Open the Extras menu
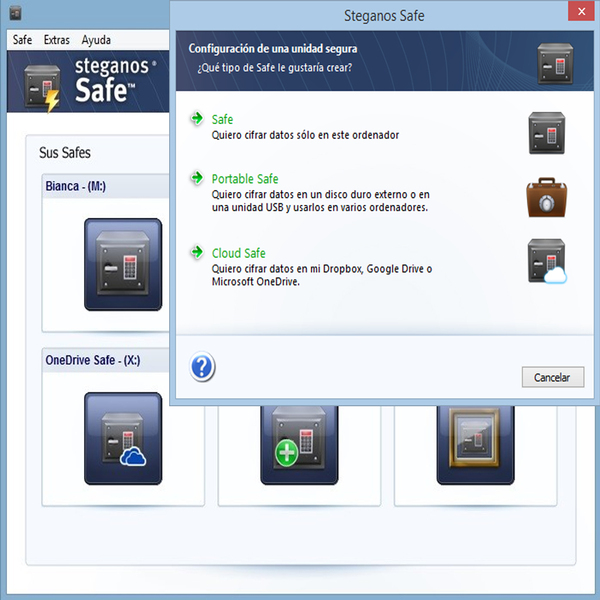The height and width of the screenshot is (600, 600). [57, 40]
